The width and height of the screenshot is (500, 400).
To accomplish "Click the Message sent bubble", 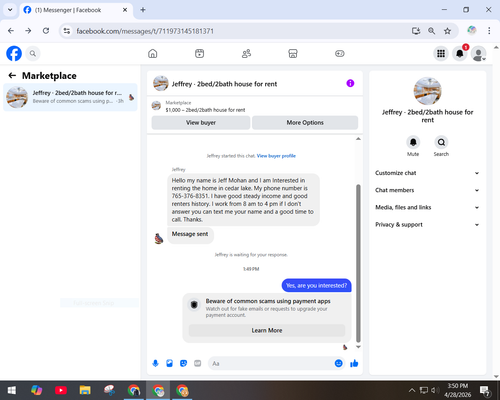I will click(190, 234).
